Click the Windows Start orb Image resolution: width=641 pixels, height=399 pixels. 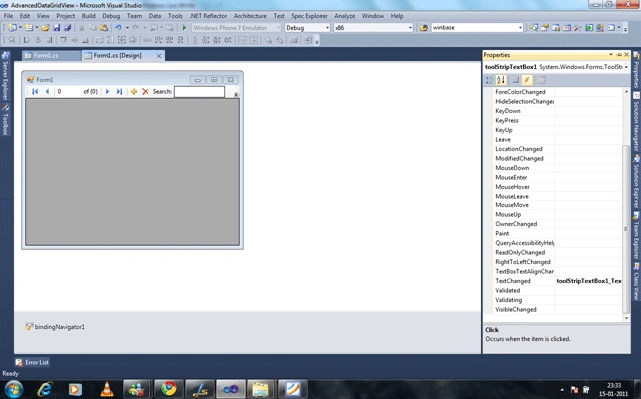point(14,389)
